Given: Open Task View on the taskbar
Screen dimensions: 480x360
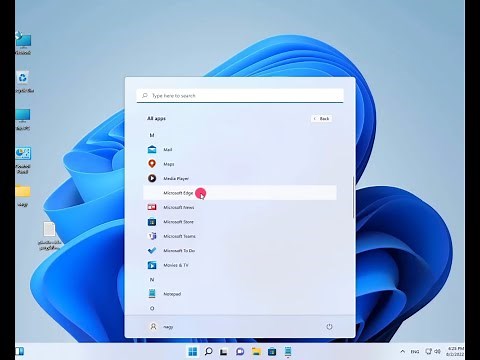Looking at the screenshot, I should [224, 351].
